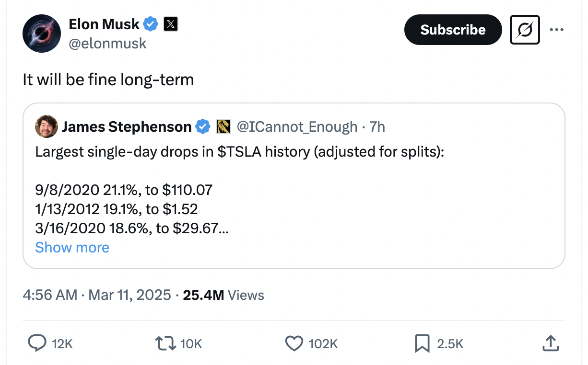The image size is (588, 365).
Task: Open the three-dot more options menu
Action: [x=556, y=30]
